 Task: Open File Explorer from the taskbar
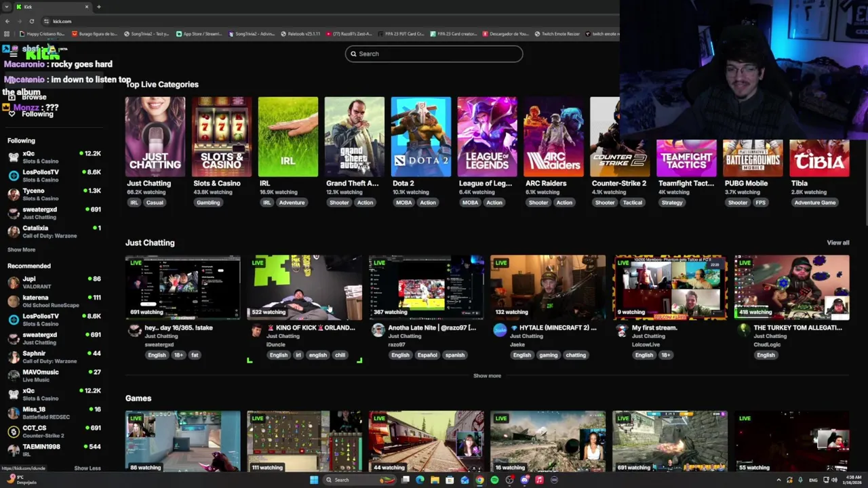(435, 480)
